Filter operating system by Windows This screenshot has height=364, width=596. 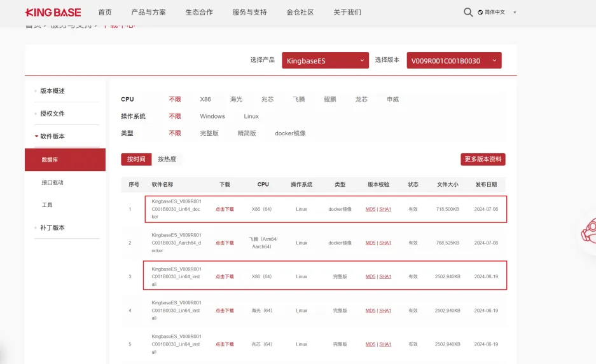coord(212,116)
